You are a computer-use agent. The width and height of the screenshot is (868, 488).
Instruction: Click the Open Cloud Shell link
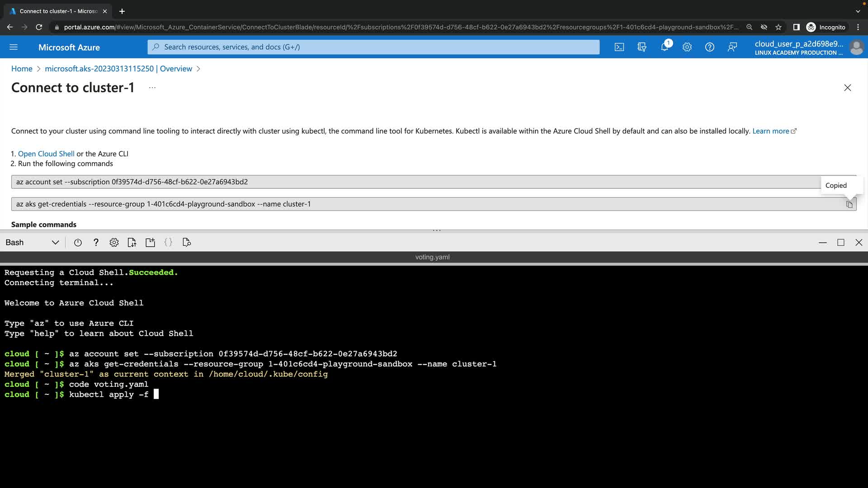pos(46,154)
